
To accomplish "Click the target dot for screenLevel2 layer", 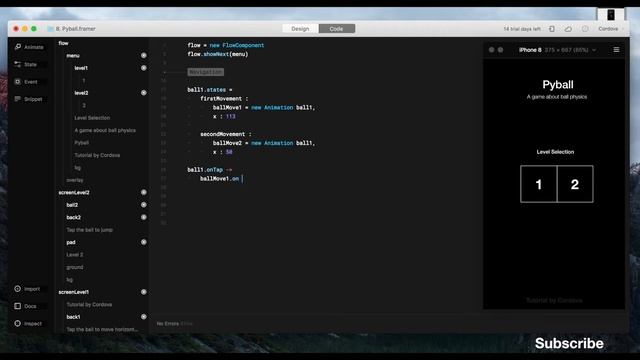I will pyautogui.click(x=144, y=192).
